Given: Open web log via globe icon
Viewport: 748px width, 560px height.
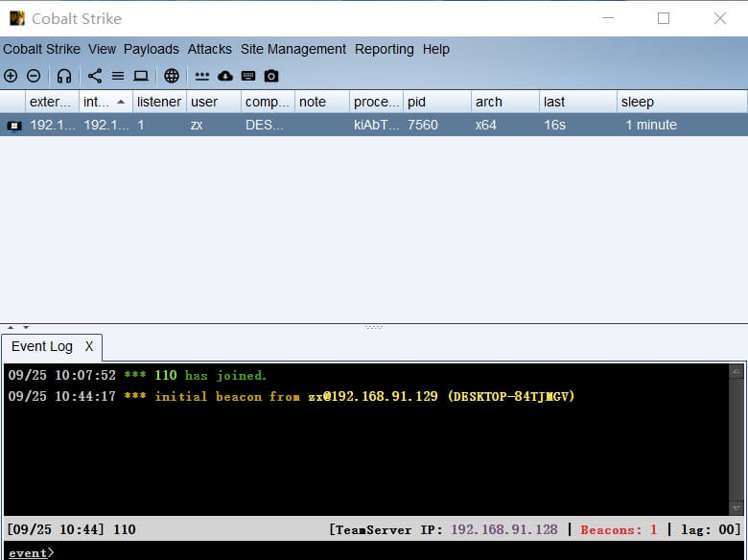Looking at the screenshot, I should 172,76.
